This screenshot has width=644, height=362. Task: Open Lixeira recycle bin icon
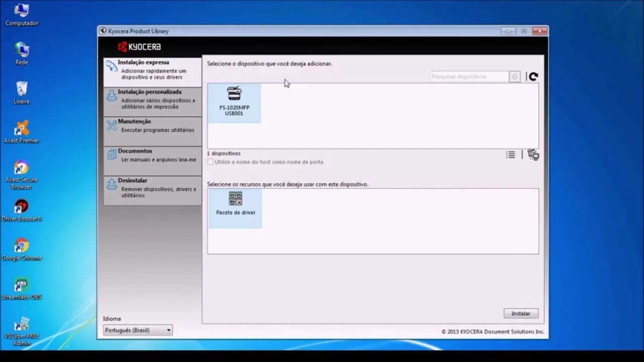[x=22, y=93]
